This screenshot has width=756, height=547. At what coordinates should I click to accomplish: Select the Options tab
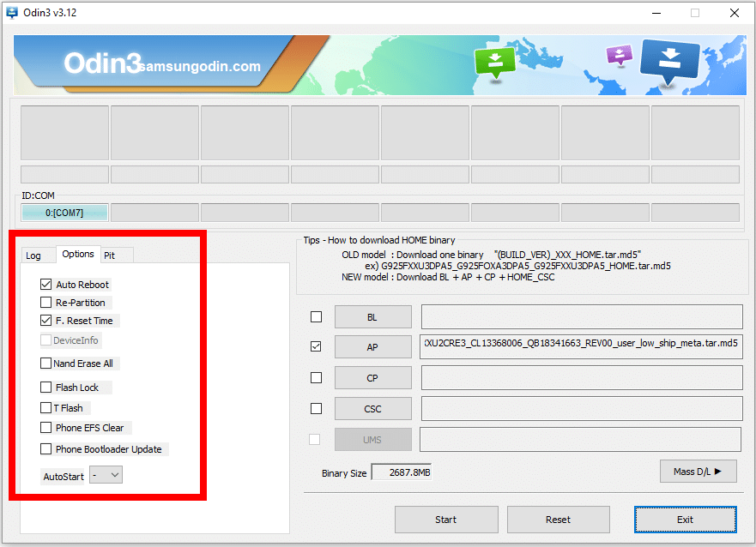click(78, 254)
